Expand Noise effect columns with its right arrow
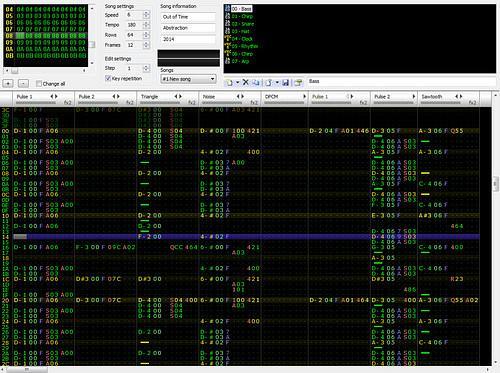500x373 pixels. tap(243, 96)
